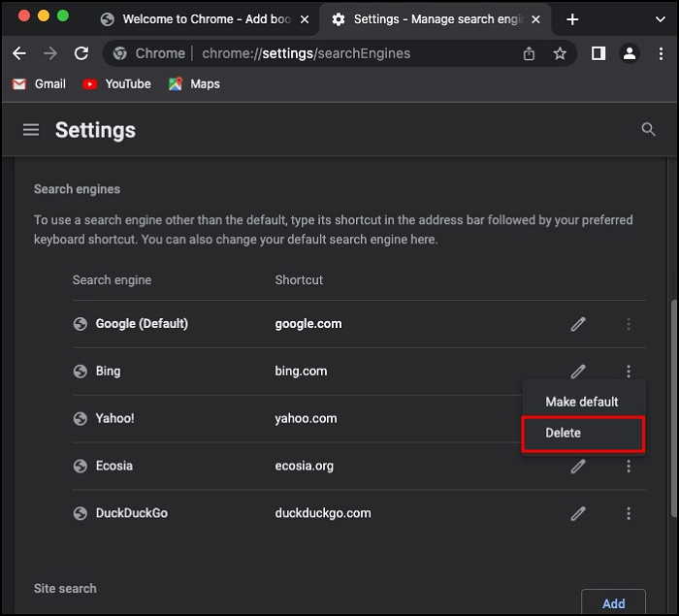This screenshot has width=679, height=616.
Task: Open the Settings hamburger menu
Action: [31, 130]
